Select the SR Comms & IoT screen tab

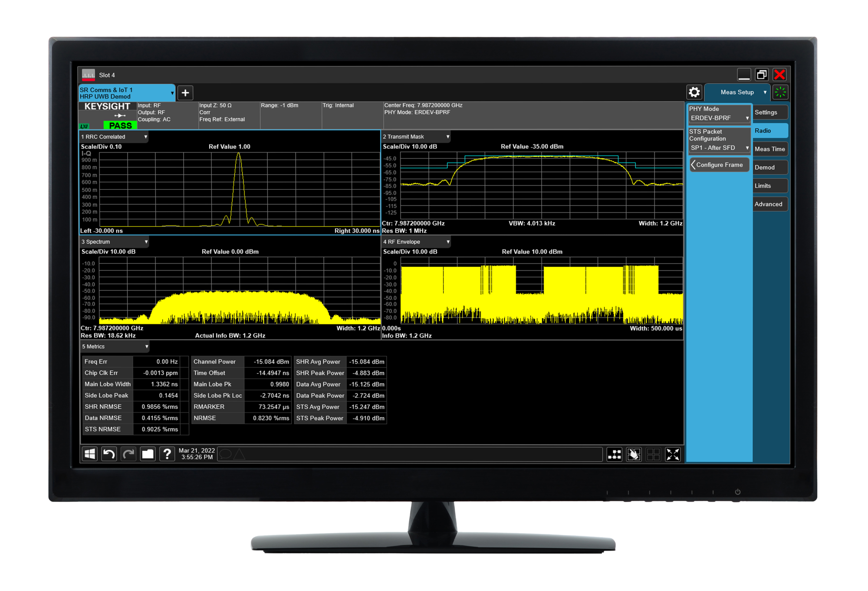(125, 93)
